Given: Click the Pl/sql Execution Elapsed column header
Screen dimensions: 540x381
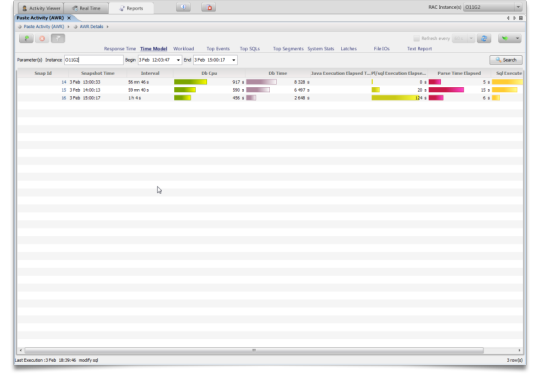Looking at the screenshot, I should (399, 73).
